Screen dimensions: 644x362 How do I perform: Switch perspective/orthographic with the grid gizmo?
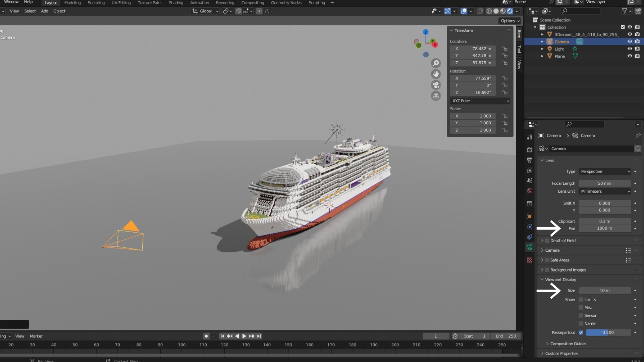(x=436, y=96)
